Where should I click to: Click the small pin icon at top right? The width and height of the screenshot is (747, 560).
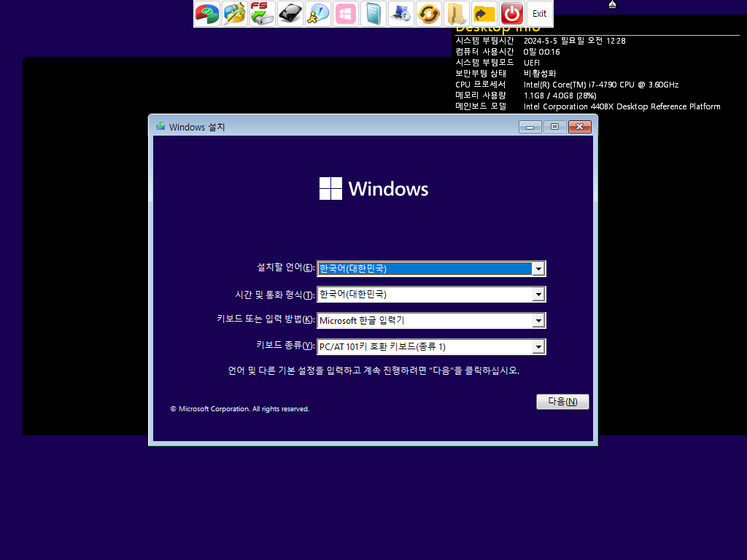[612, 4]
